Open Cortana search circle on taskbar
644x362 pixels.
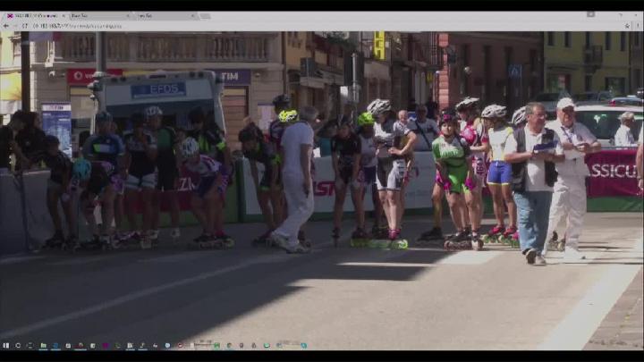click(x=18, y=345)
